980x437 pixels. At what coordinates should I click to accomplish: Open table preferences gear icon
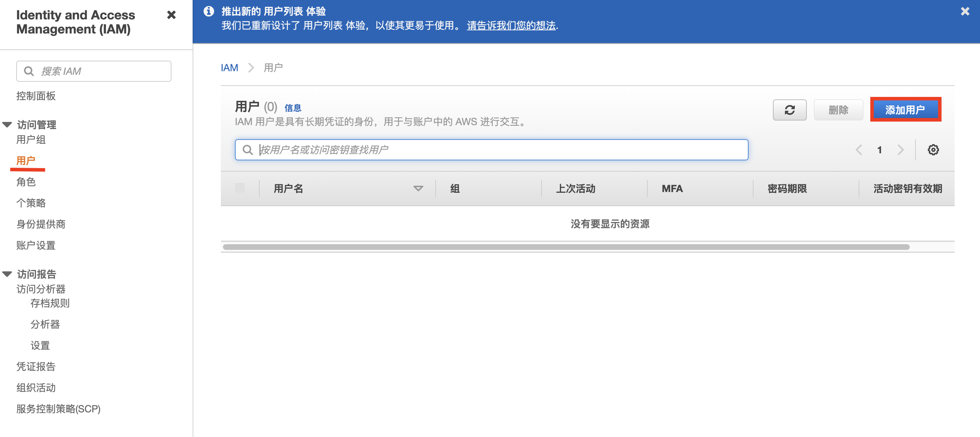[x=933, y=150]
